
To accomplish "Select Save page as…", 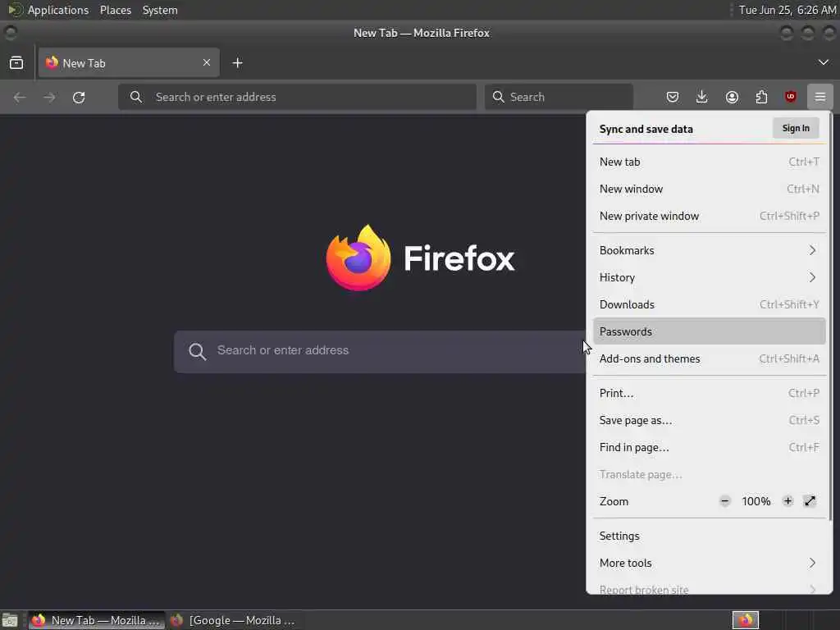I will 710,420.
